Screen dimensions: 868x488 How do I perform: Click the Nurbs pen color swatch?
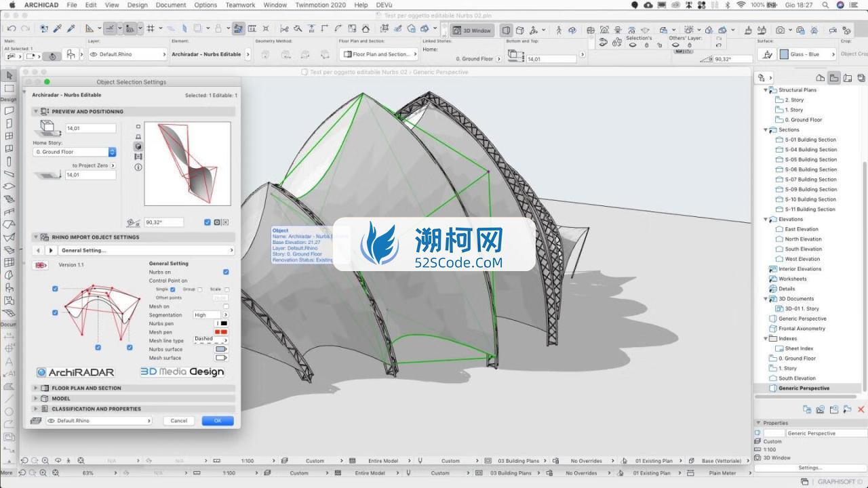tap(221, 323)
